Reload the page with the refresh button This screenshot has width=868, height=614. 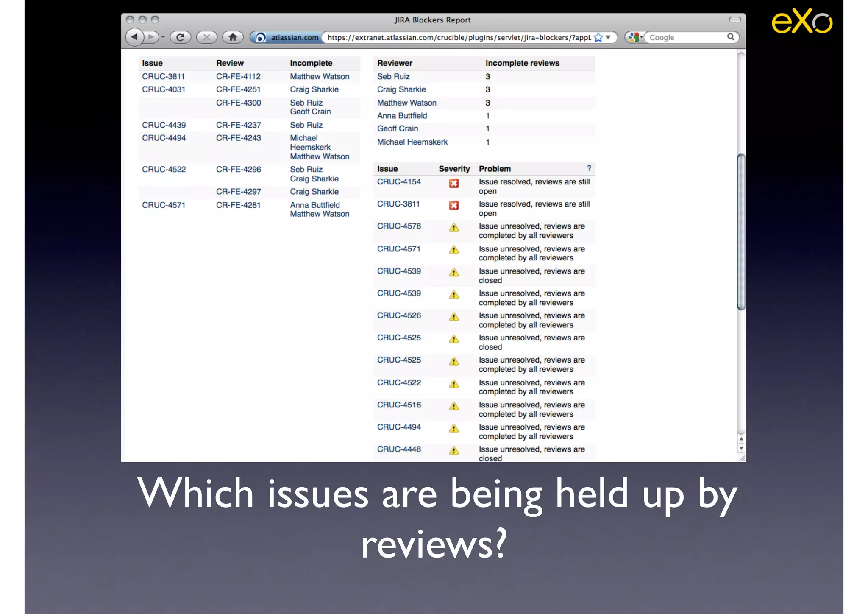point(181,37)
